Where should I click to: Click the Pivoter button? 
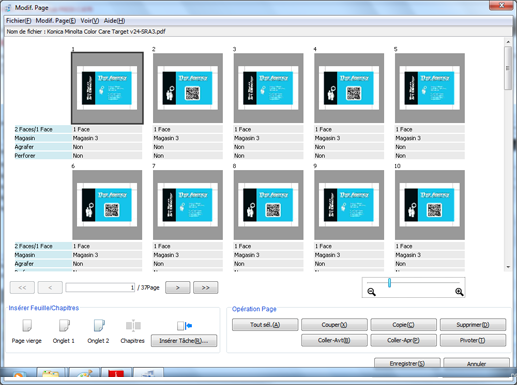click(473, 340)
